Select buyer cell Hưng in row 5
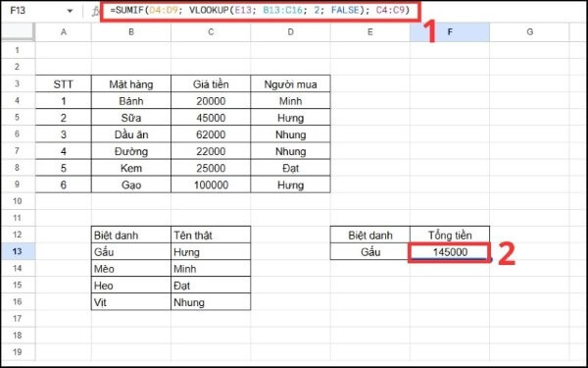 291,118
